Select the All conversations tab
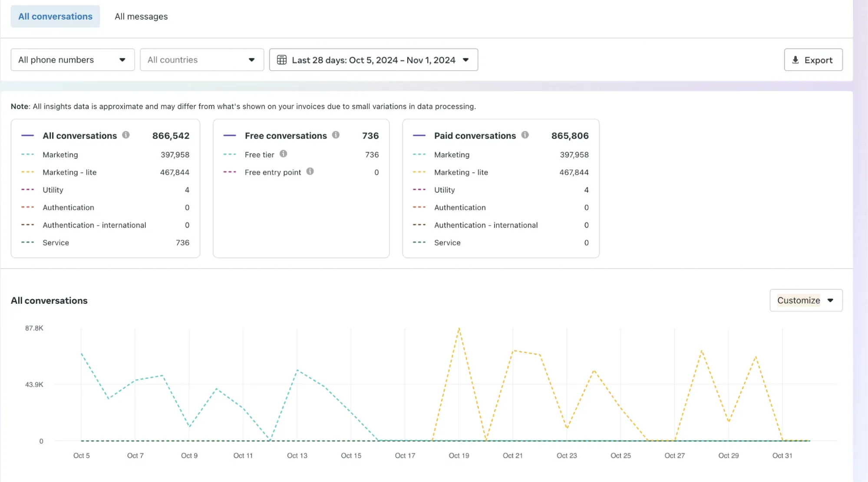 click(55, 17)
